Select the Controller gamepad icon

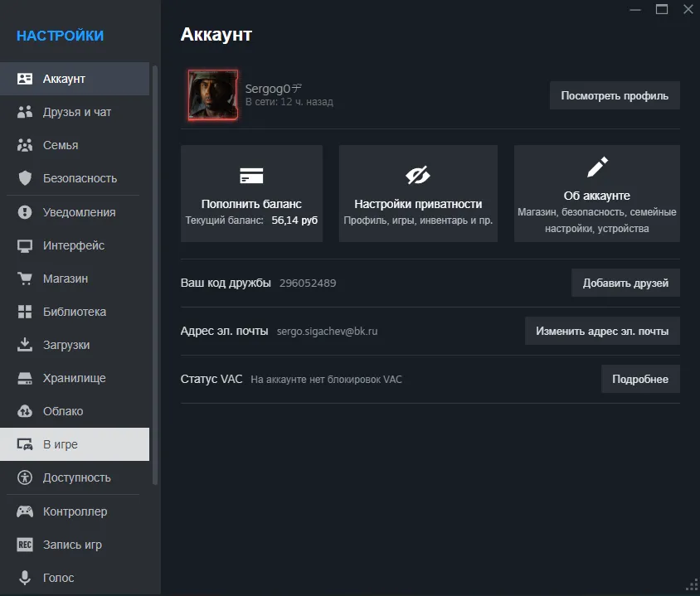(23, 511)
